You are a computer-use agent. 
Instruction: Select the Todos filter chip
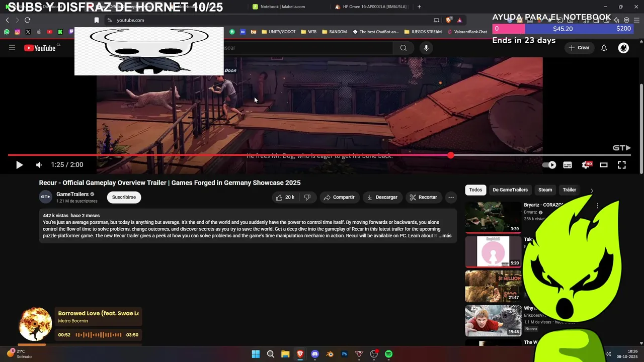(x=475, y=190)
